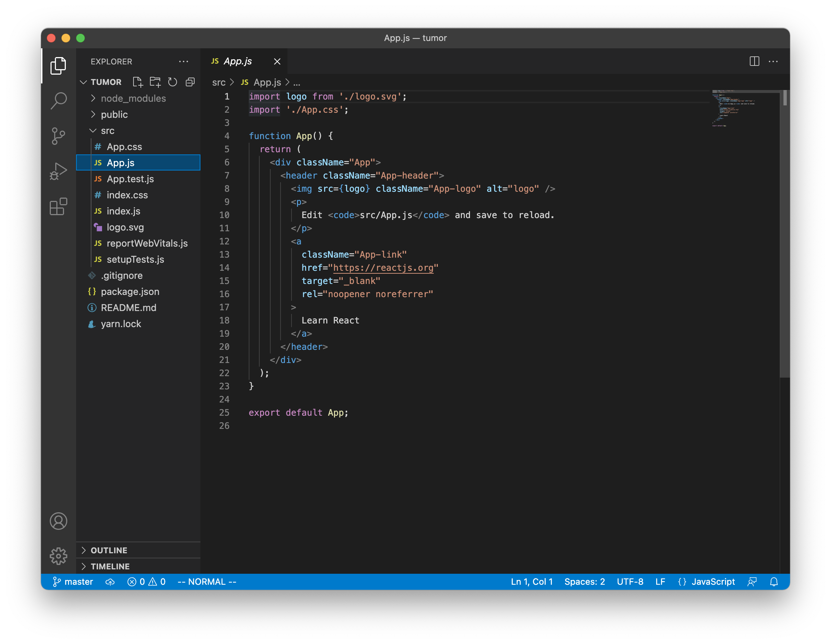This screenshot has width=831, height=644.
Task: Open the Manage gear settings menu
Action: coord(58,556)
